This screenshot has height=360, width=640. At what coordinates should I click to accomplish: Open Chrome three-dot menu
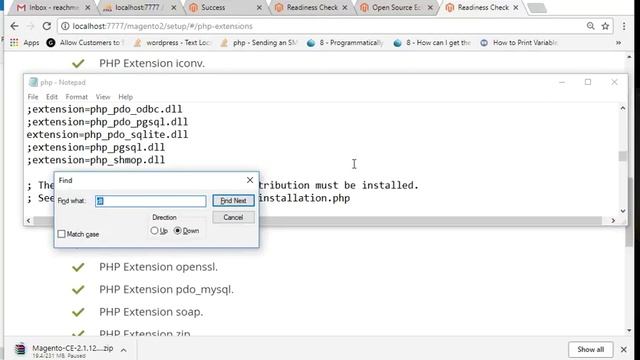pyautogui.click(x=624, y=26)
